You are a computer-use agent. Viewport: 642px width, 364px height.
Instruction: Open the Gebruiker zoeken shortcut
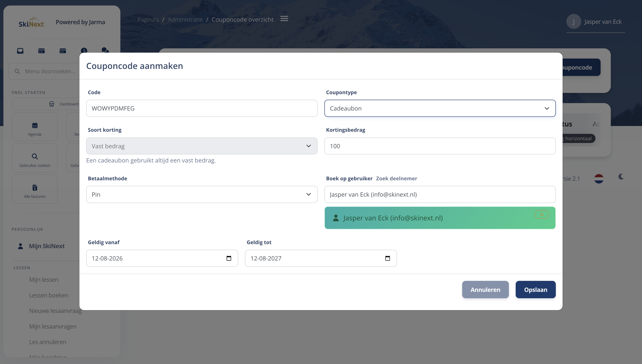pyautogui.click(x=35, y=158)
